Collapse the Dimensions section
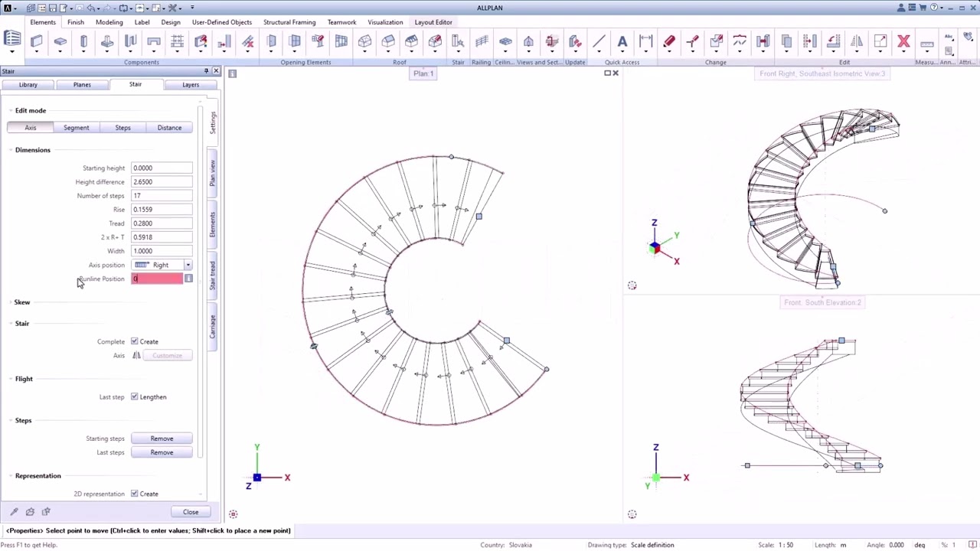The image size is (980, 551). (32, 150)
